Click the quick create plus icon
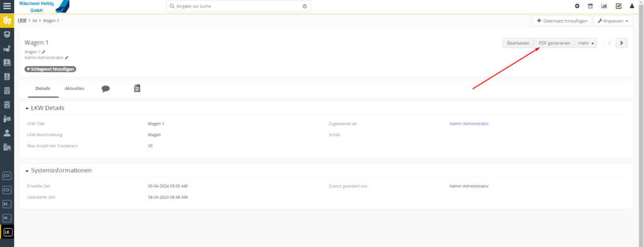This screenshot has height=247, width=644. [577, 6]
